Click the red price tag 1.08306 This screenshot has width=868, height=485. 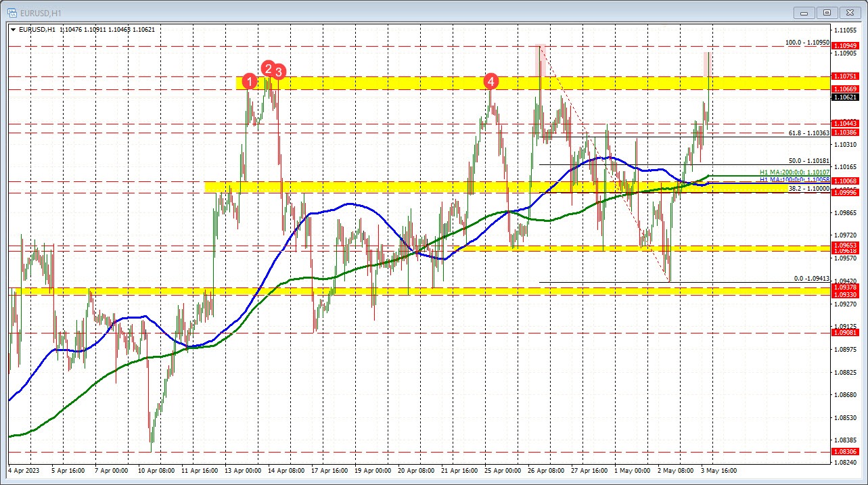click(847, 451)
